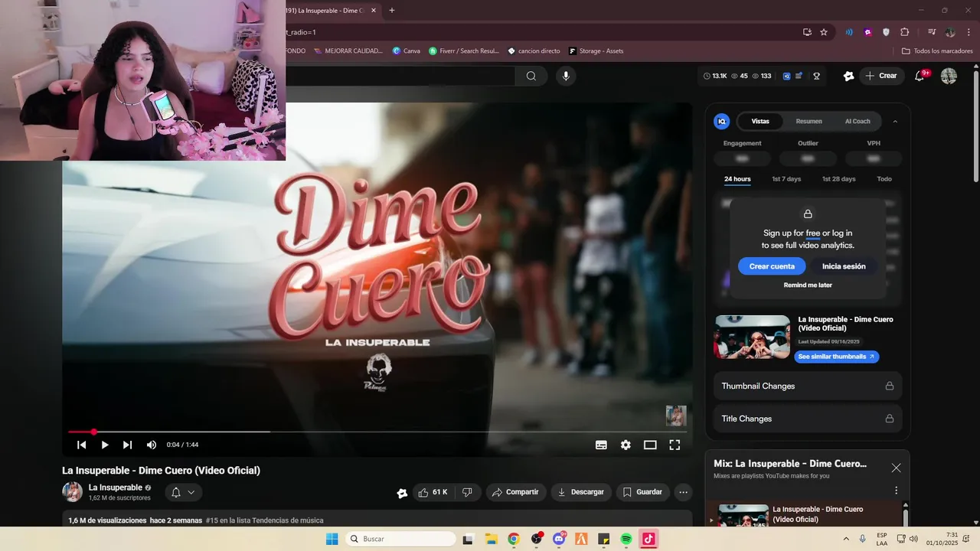The height and width of the screenshot is (551, 980).
Task: Open a new browser tab
Action: click(x=392, y=11)
